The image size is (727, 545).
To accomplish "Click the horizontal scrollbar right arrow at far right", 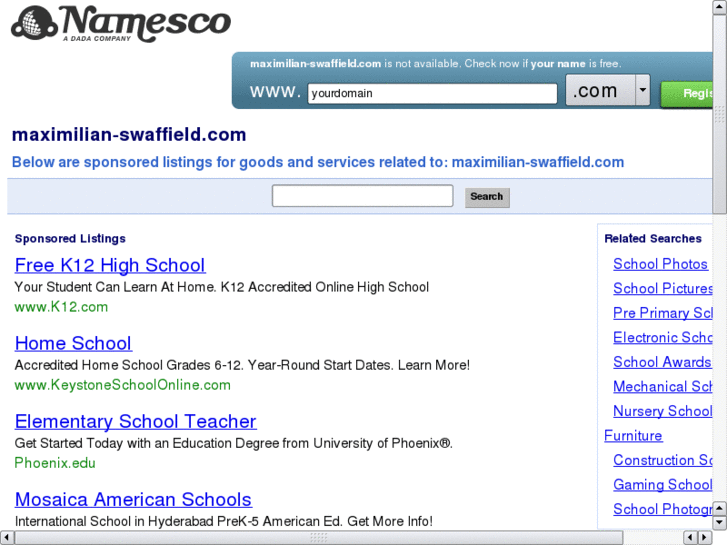I will [705, 538].
